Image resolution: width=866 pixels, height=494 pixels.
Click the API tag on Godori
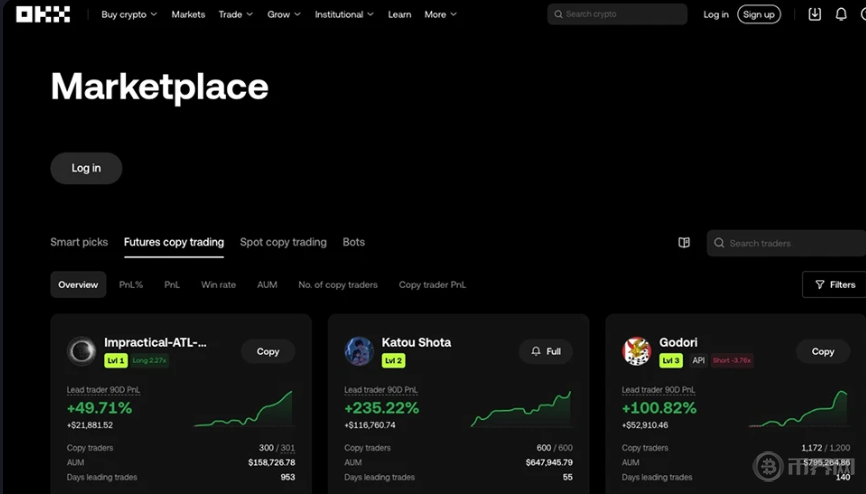(x=699, y=360)
